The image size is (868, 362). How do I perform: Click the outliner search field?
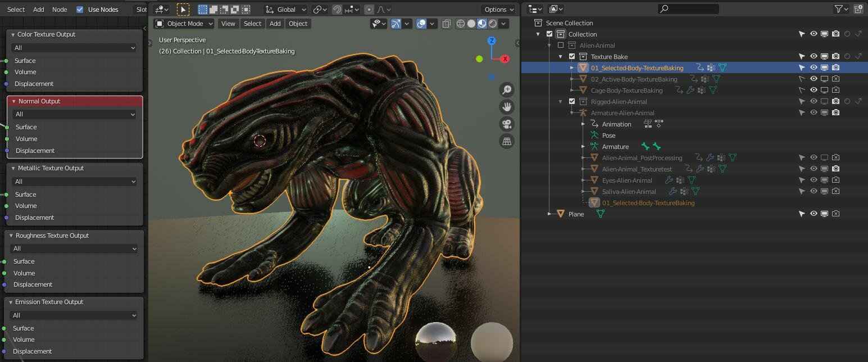tap(688, 9)
